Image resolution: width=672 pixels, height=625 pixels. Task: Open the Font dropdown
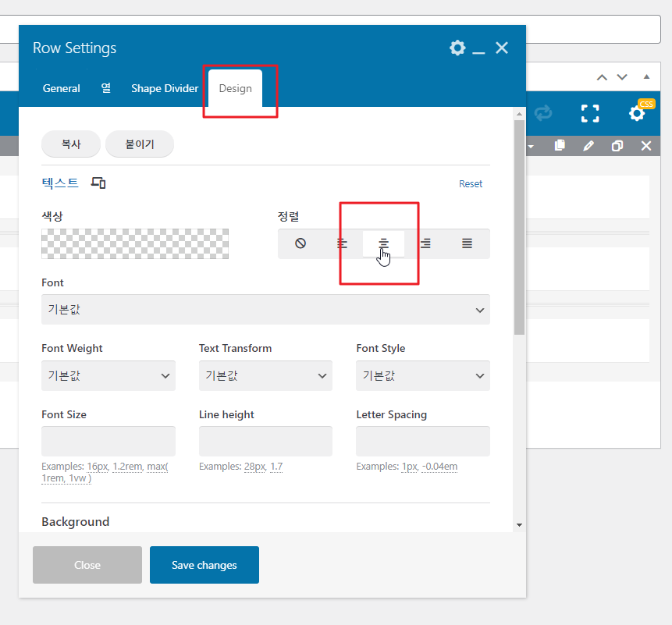265,309
